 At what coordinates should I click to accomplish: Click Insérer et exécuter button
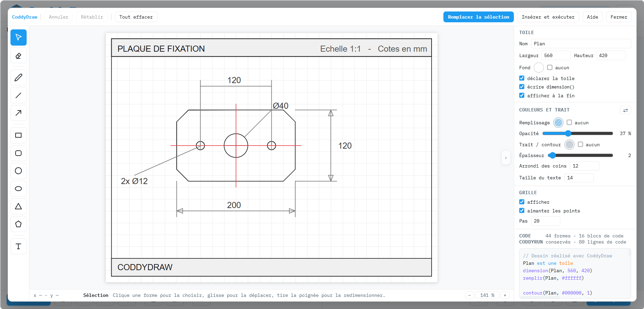548,17
